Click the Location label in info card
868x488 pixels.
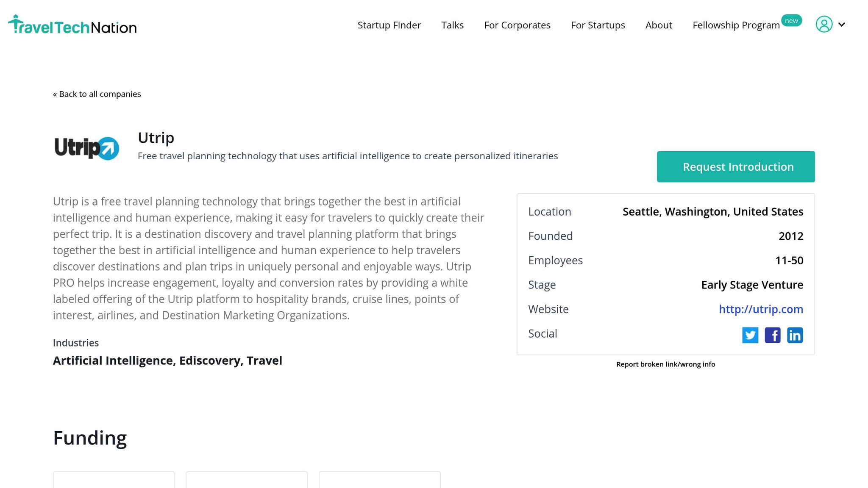point(550,212)
